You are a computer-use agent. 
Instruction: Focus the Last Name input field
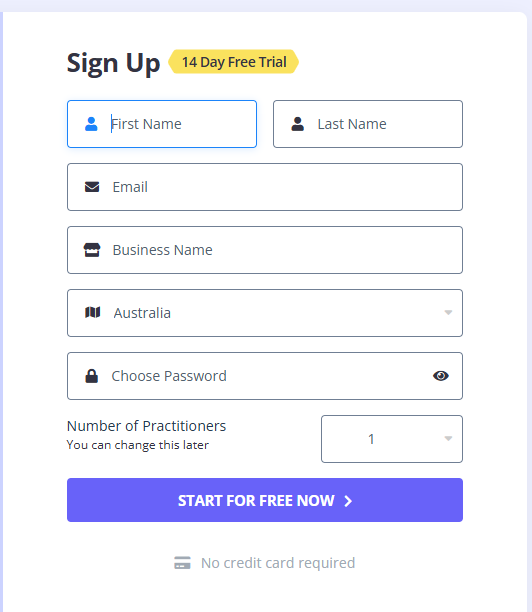tap(368, 124)
